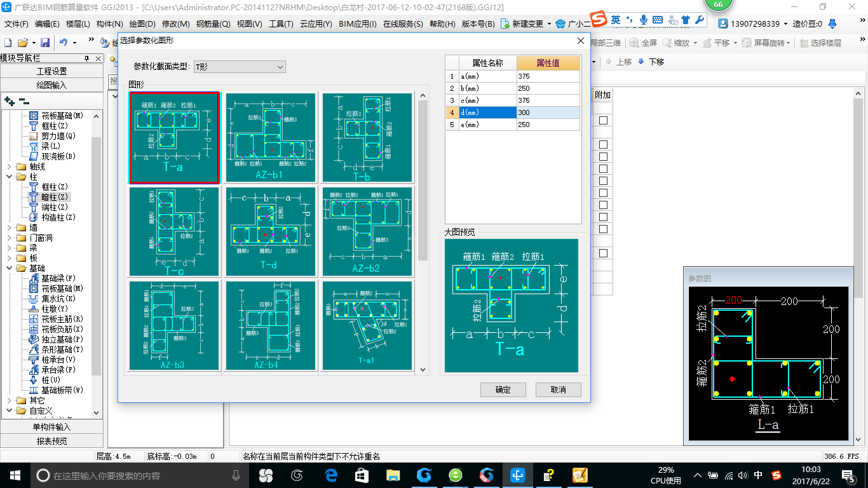Click the 屏幕旋转 tool
Image resolution: width=868 pixels, height=488 pixels.
(763, 43)
